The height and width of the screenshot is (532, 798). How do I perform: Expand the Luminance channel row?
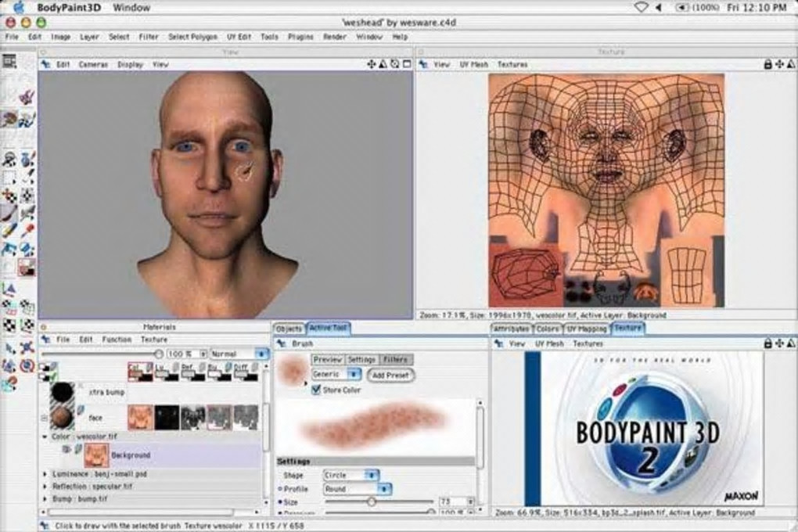[45, 474]
